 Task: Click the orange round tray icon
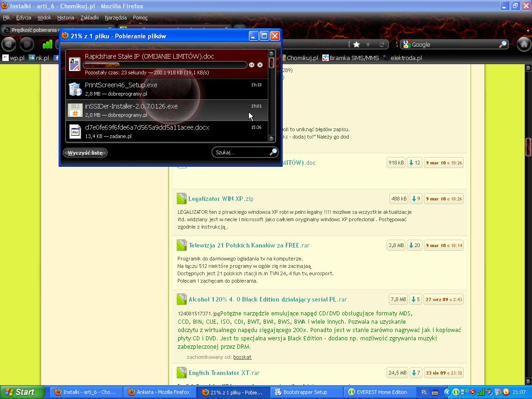(506, 392)
